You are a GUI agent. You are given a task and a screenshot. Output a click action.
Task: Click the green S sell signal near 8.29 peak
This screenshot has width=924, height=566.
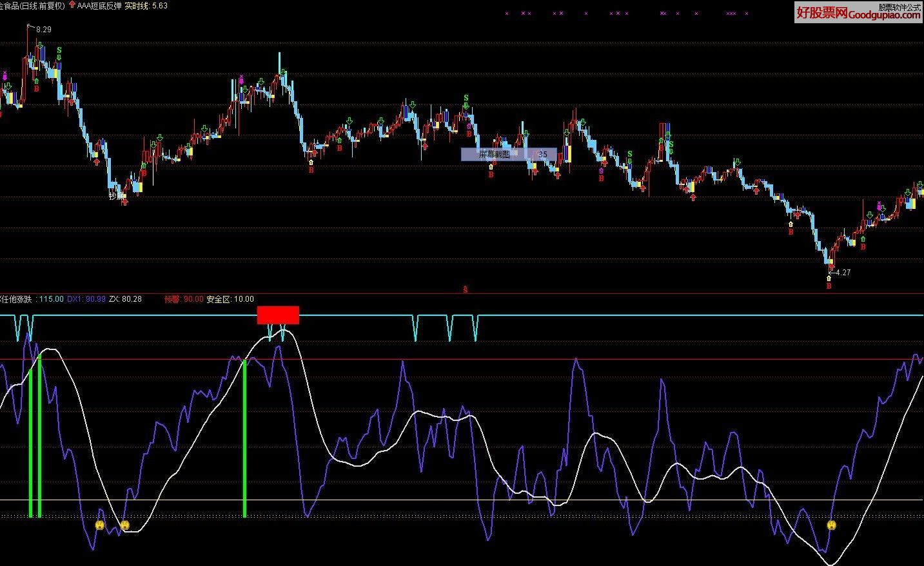59,50
